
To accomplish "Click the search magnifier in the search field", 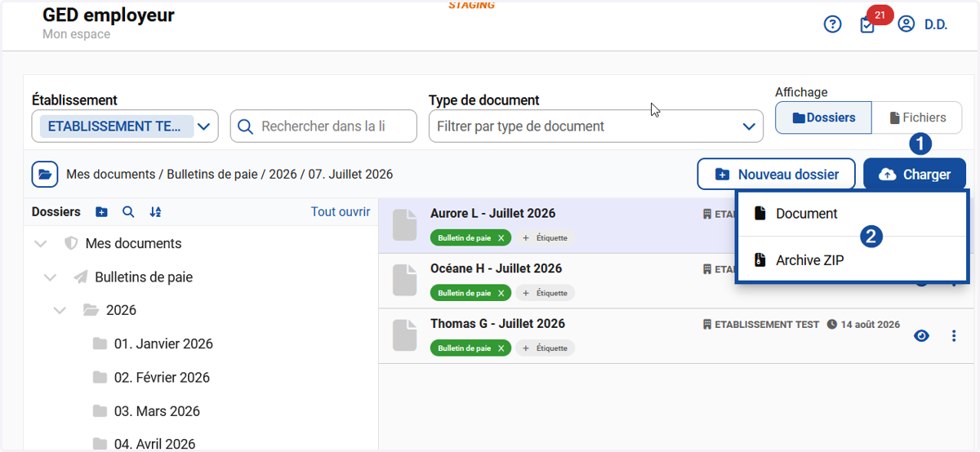I will pyautogui.click(x=245, y=126).
